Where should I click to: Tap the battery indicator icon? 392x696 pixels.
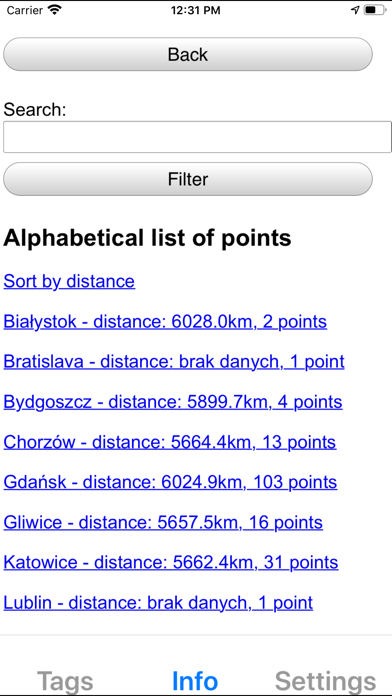pyautogui.click(x=375, y=10)
